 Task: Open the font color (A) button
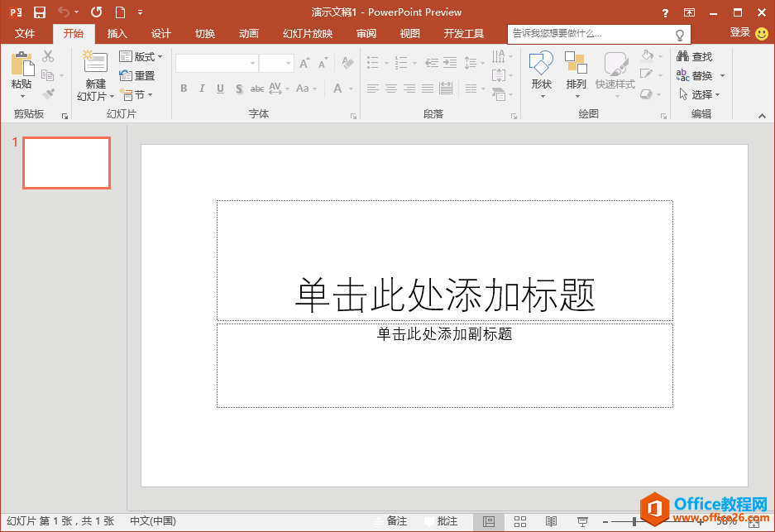tap(337, 89)
